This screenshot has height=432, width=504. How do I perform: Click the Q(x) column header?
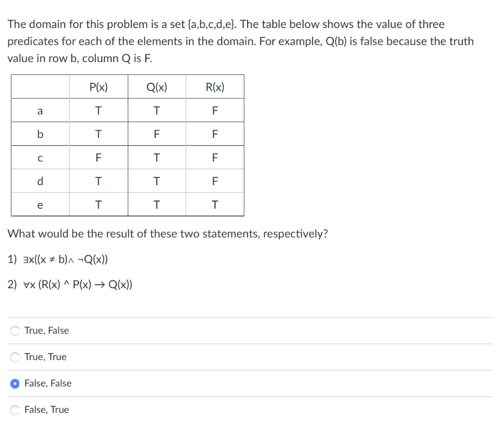click(x=156, y=86)
